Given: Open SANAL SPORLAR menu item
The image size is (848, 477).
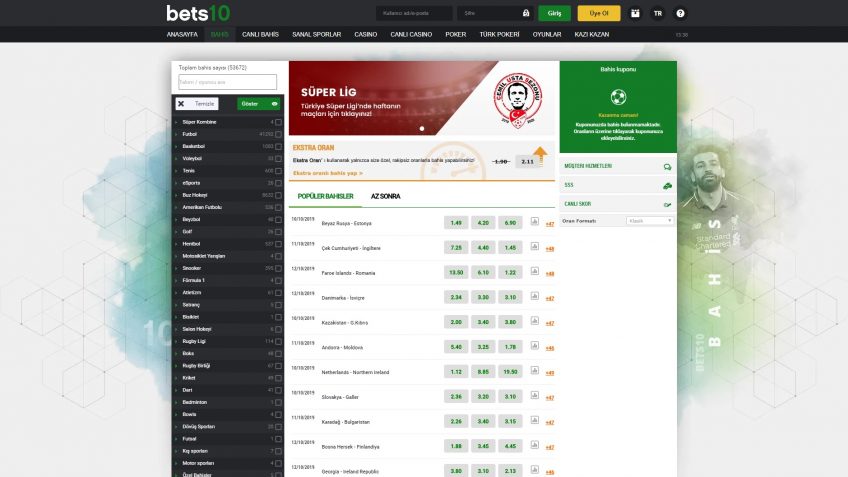Looking at the screenshot, I should point(316,34).
